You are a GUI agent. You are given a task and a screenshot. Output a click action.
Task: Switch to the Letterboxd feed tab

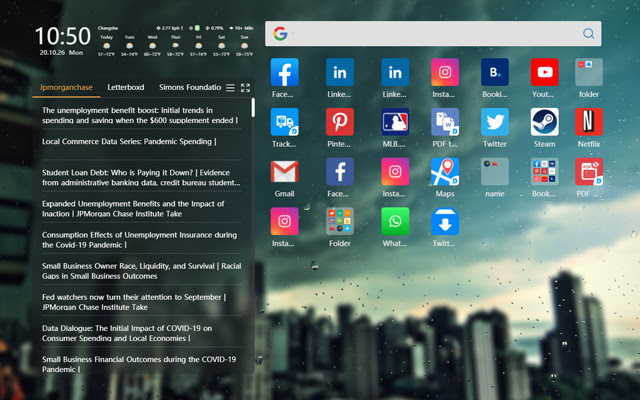(x=126, y=87)
